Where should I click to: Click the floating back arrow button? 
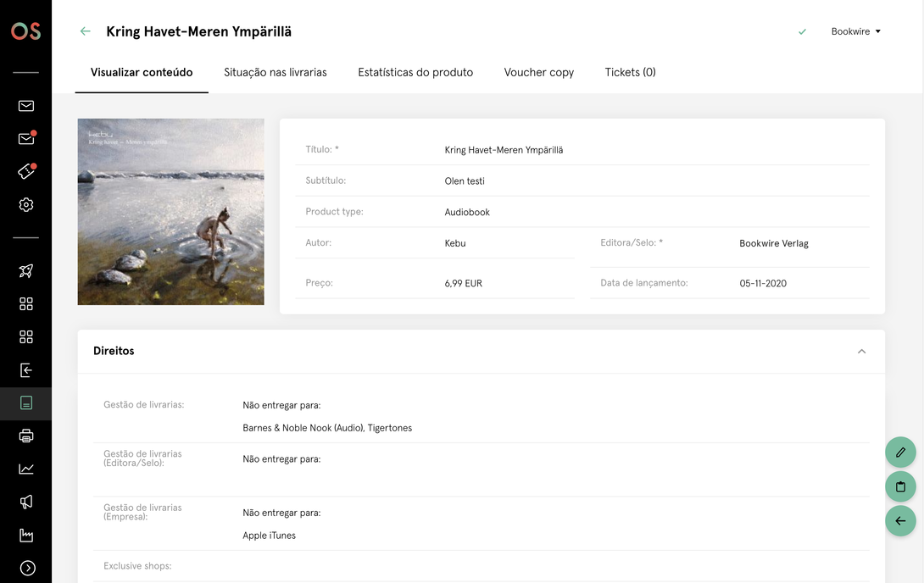tap(900, 520)
